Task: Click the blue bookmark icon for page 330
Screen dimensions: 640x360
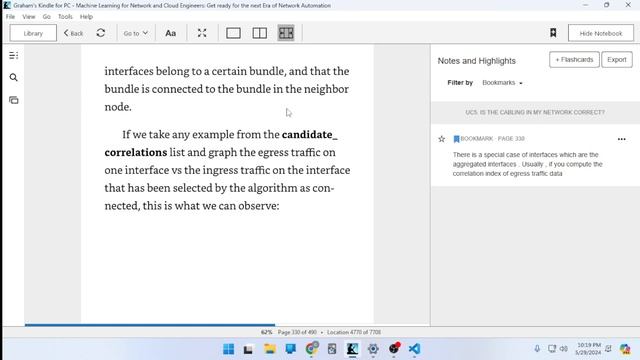Action: 456,139
